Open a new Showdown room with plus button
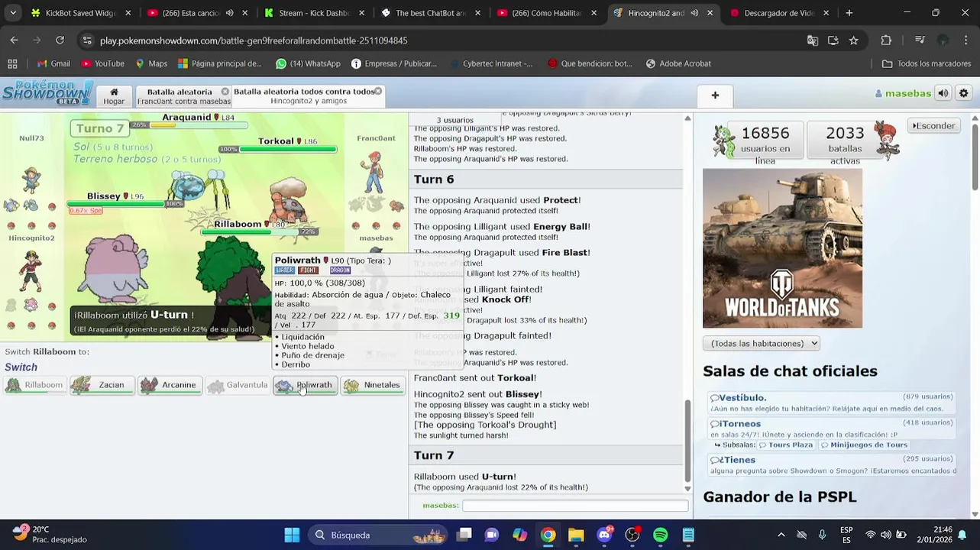The height and width of the screenshot is (550, 980). click(x=715, y=95)
